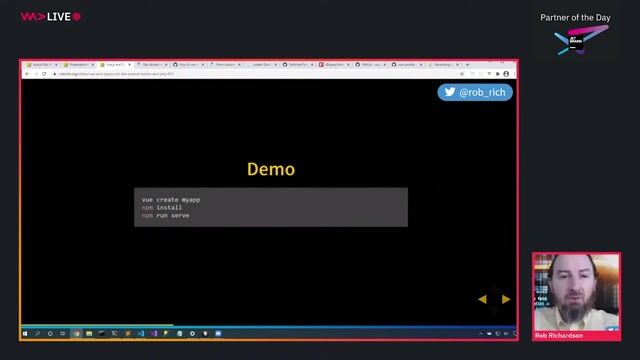Click the 'npm install' code line
The width and height of the screenshot is (640, 360).
162,207
